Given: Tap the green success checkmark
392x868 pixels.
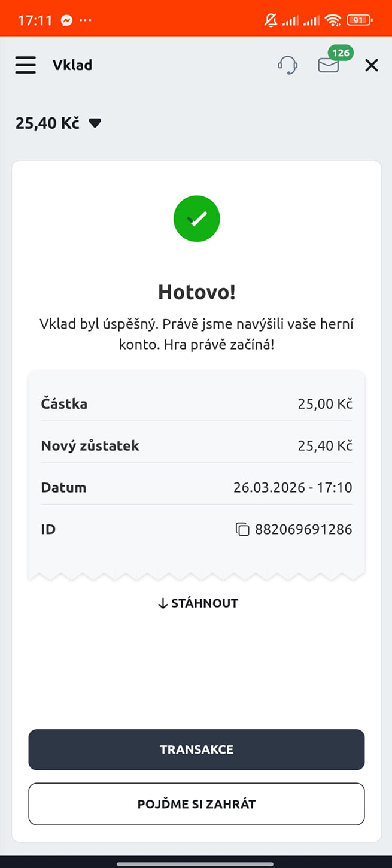Looking at the screenshot, I should point(196,219).
